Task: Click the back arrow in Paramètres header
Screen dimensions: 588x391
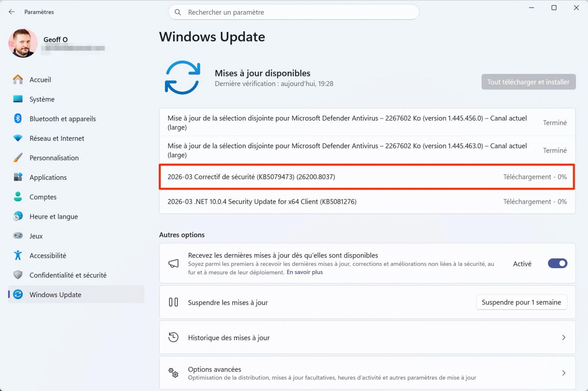Action: (x=12, y=12)
